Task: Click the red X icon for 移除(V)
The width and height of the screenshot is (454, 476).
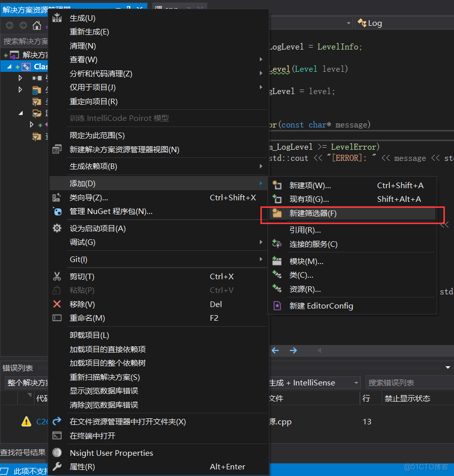Action: tap(57, 304)
